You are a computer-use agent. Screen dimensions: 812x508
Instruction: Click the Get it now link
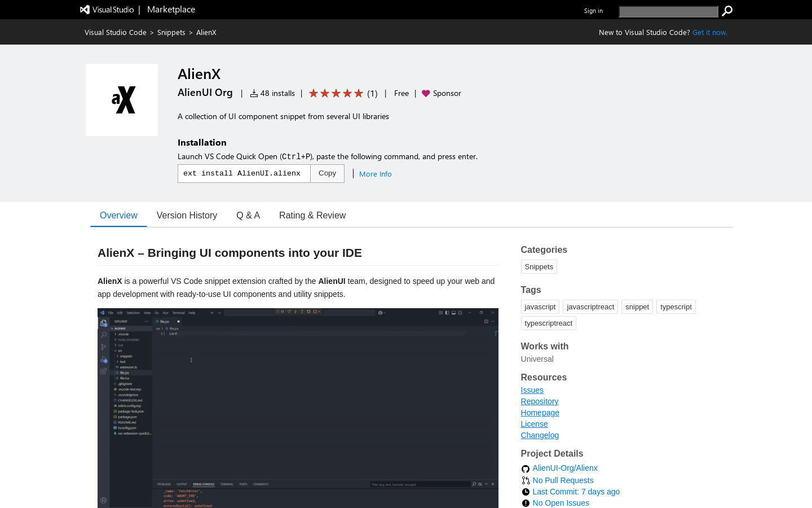coord(710,33)
